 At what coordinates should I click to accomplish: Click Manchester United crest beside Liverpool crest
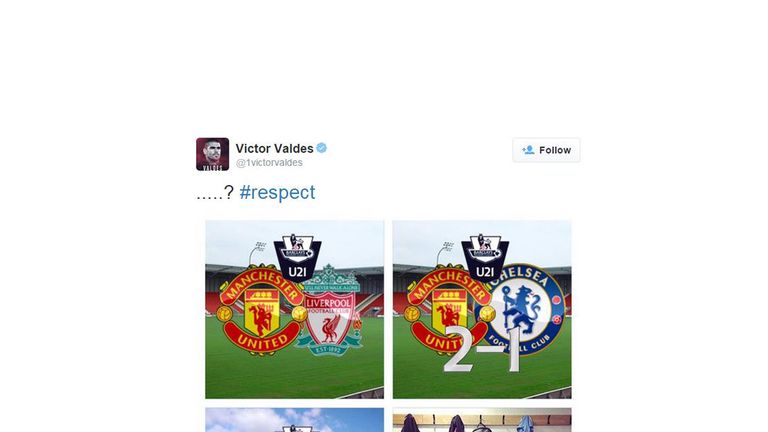tap(259, 311)
